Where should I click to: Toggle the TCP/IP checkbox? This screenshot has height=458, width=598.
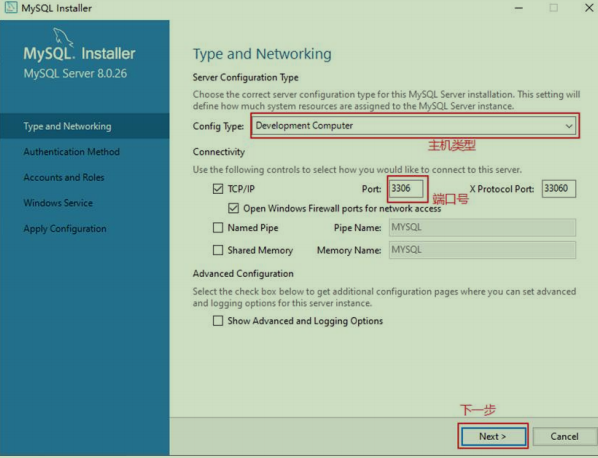(x=218, y=188)
